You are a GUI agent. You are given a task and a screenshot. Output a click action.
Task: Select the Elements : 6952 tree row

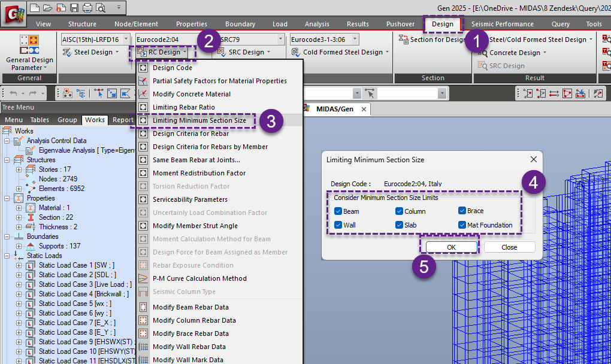tap(62, 189)
